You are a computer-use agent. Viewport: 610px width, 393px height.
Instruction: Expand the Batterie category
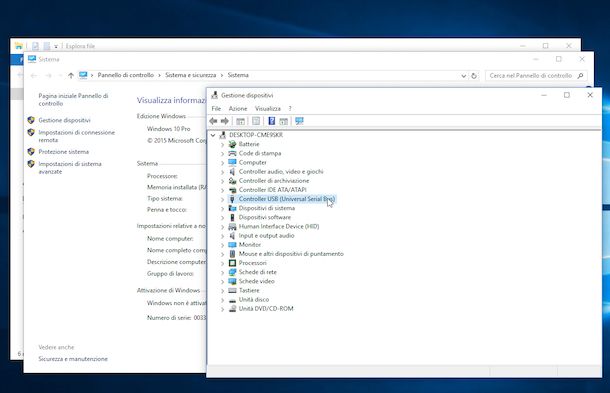coord(223,144)
